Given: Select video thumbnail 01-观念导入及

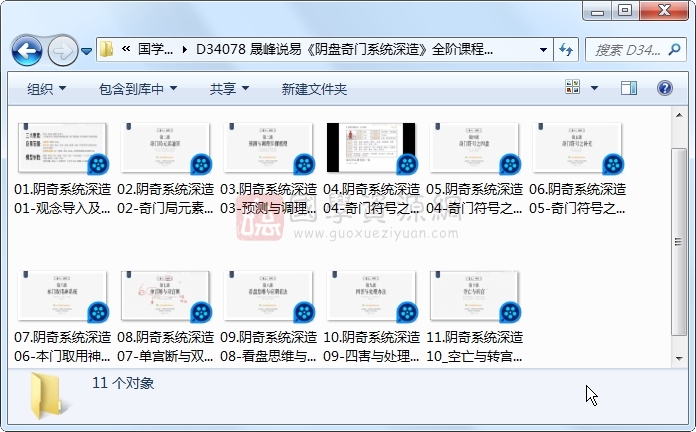Looking at the screenshot, I should click(63, 148).
